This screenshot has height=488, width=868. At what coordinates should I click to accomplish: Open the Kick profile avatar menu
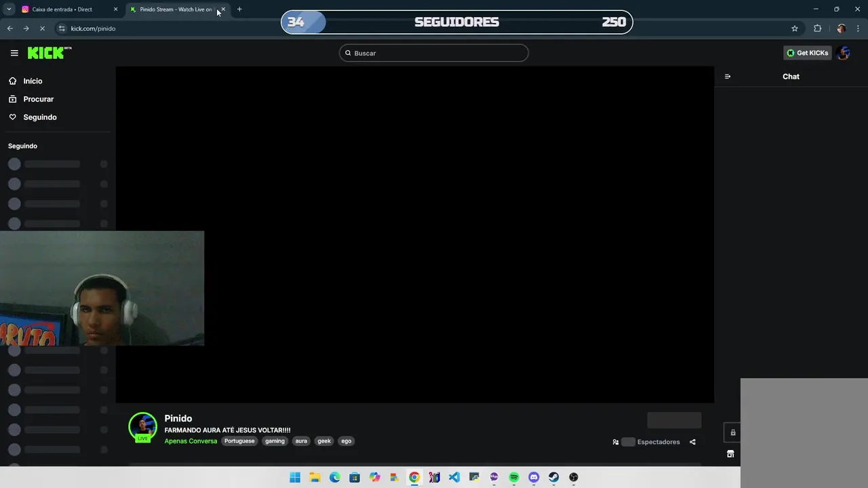pyautogui.click(x=844, y=53)
